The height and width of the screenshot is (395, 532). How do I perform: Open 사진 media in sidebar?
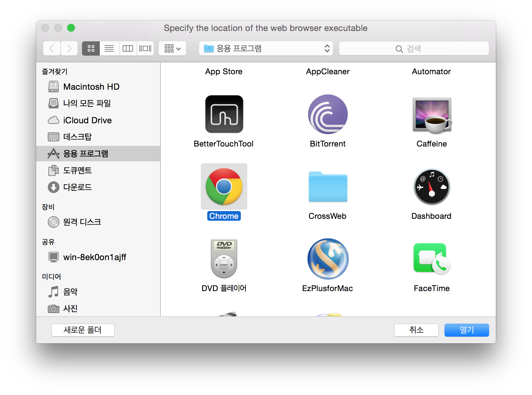(98, 309)
